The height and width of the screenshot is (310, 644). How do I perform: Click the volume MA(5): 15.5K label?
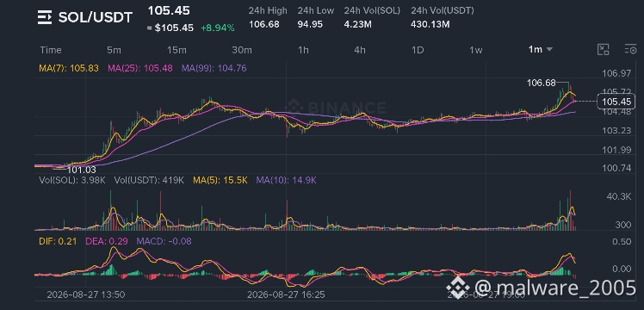click(x=220, y=180)
